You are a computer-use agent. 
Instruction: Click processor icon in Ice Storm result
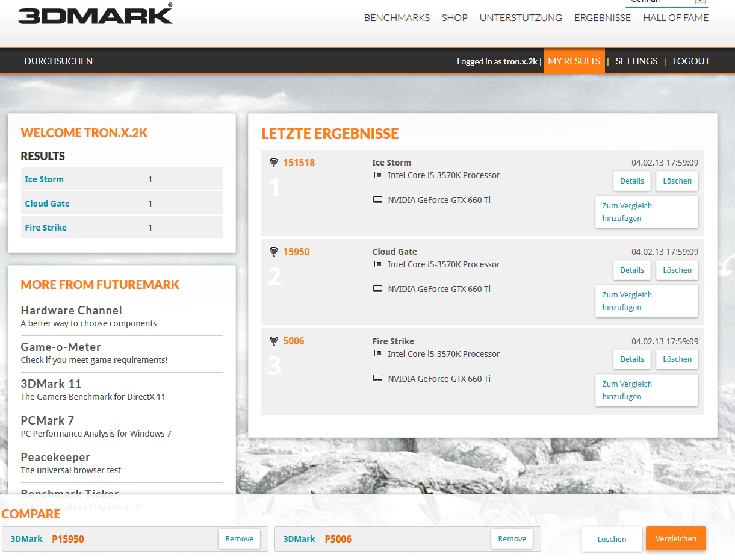click(x=378, y=175)
